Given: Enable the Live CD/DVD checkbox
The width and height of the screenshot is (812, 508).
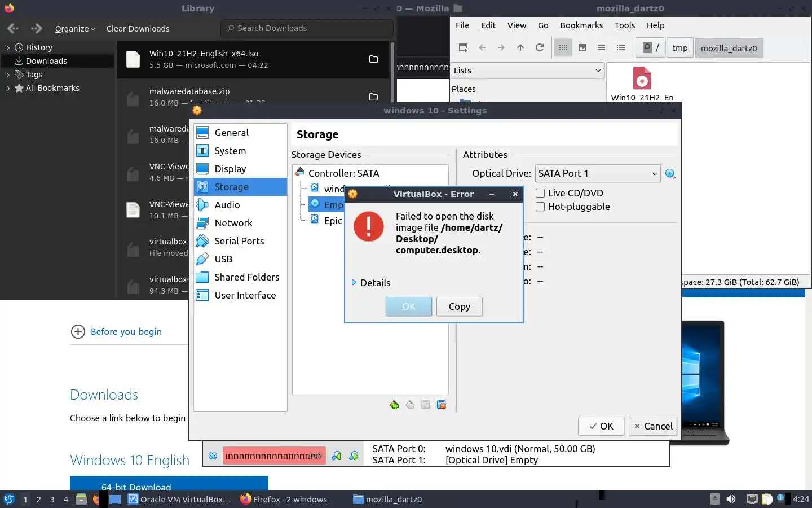Looking at the screenshot, I should [540, 193].
